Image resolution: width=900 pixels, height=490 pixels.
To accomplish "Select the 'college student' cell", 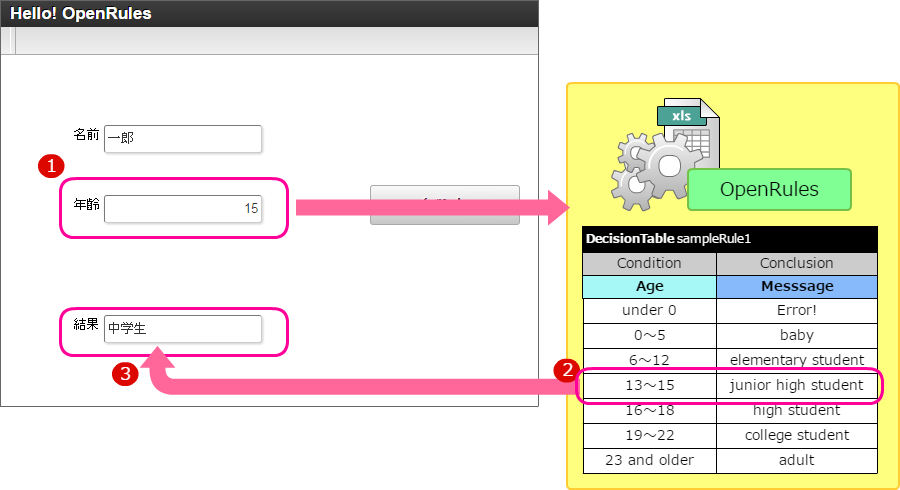I will click(x=797, y=435).
